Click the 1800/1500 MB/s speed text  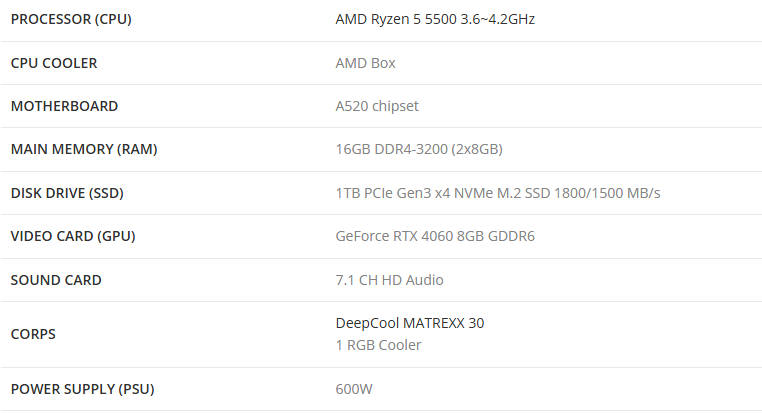(607, 193)
